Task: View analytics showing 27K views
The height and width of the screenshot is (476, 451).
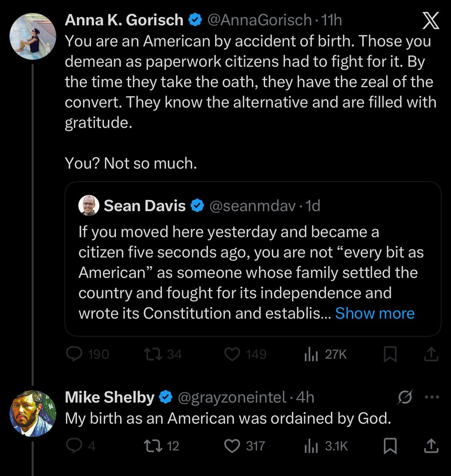Action: (311, 354)
